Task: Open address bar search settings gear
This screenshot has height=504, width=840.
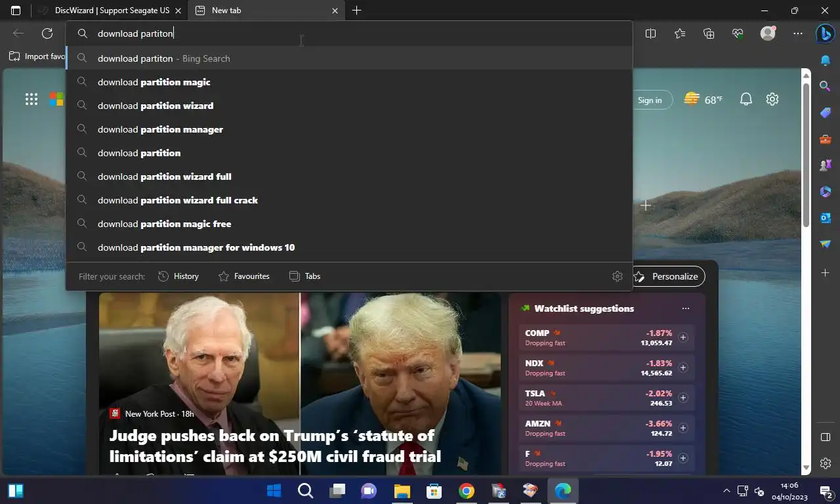Action: 617,276
